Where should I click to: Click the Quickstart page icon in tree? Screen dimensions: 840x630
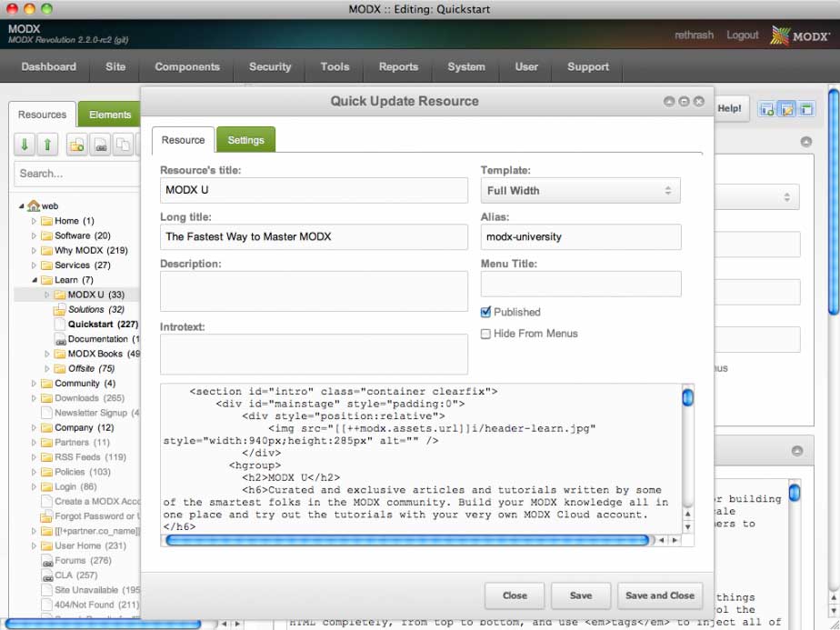(x=60, y=325)
